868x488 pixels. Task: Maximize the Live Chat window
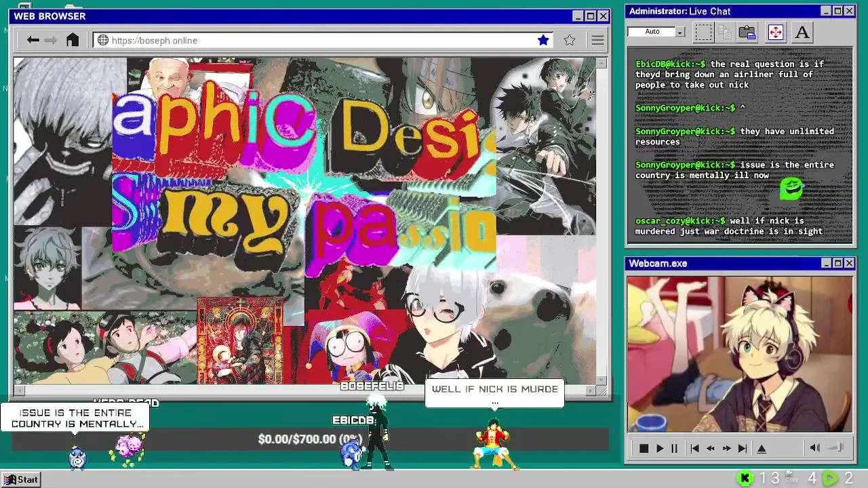(x=837, y=11)
